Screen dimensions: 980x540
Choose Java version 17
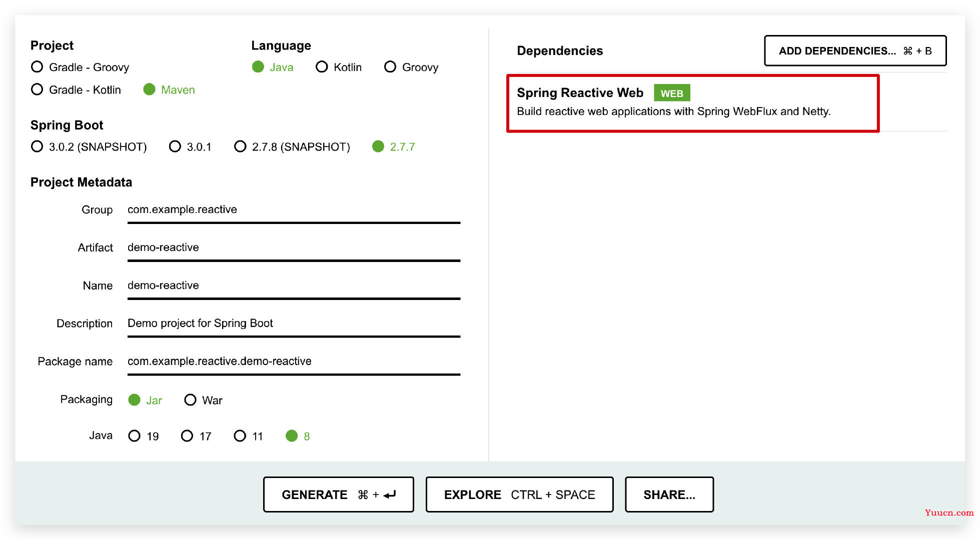[196, 436]
